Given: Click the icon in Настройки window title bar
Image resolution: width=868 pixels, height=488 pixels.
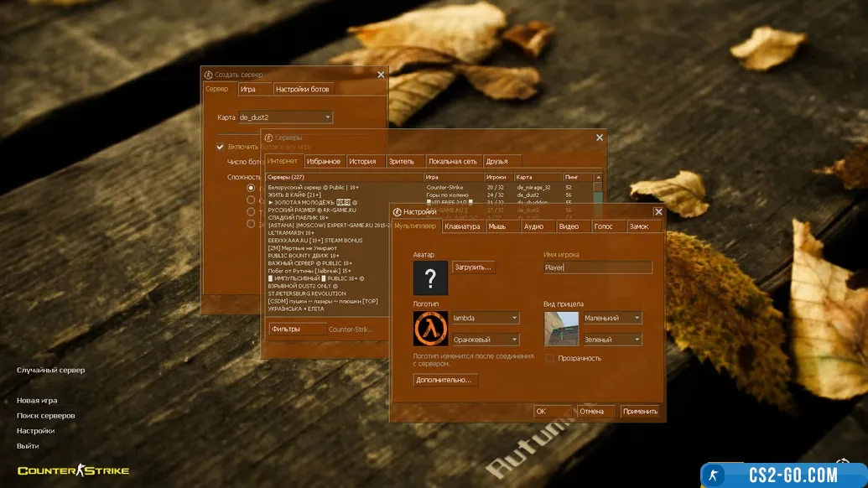Looking at the screenshot, I should click(397, 212).
